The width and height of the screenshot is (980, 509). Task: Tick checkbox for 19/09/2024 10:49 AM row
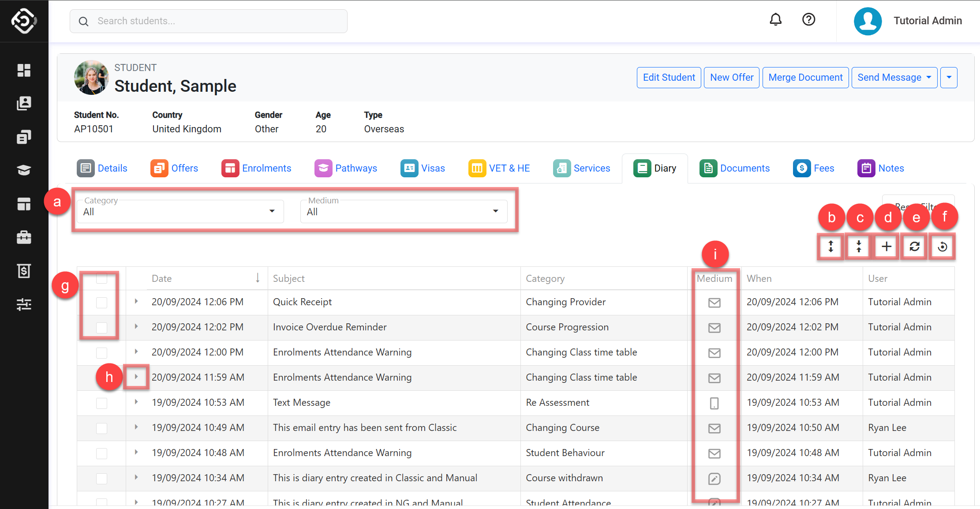click(101, 428)
